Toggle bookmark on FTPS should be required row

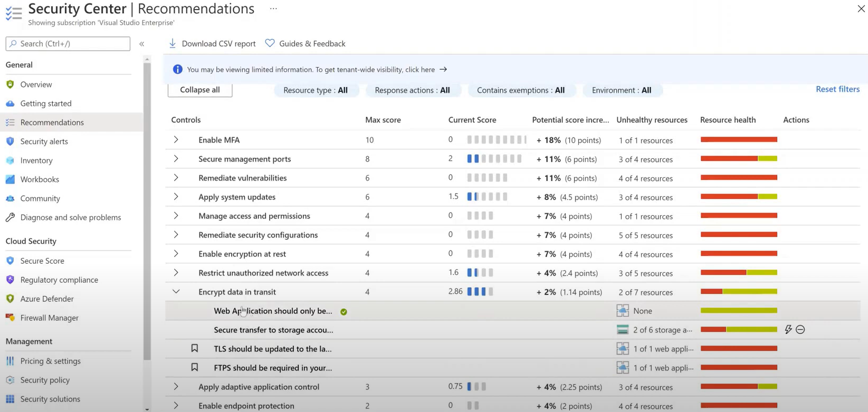[x=195, y=367]
